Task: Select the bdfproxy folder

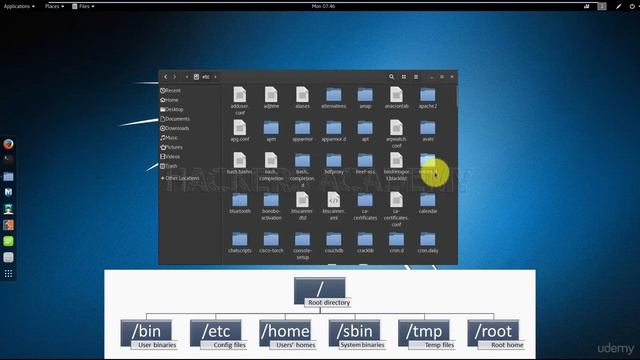Action: pos(333,164)
